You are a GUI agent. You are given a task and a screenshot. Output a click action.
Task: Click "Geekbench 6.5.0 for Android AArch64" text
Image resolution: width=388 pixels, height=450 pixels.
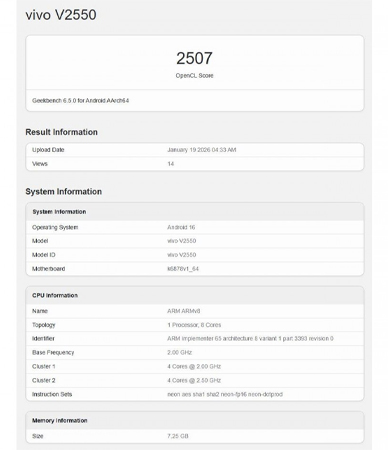tap(80, 100)
